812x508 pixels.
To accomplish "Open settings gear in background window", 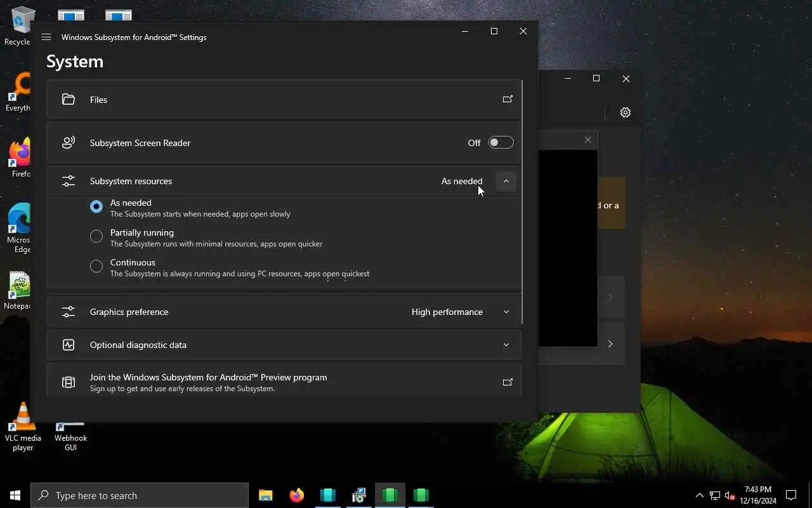I will (625, 112).
